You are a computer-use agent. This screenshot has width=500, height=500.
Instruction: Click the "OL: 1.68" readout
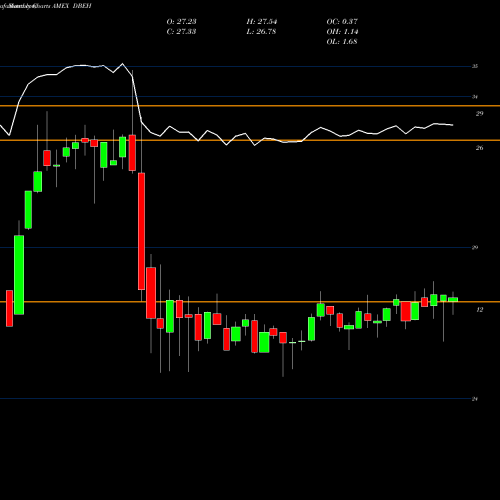[x=342, y=42]
